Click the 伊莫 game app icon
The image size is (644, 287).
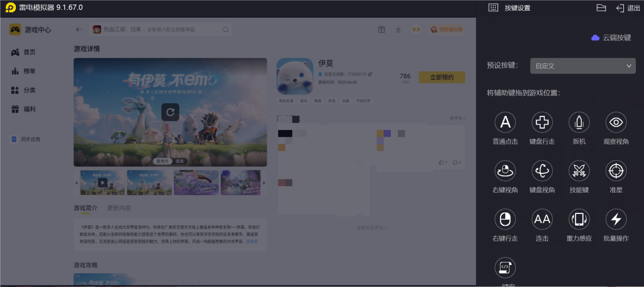tap(295, 76)
